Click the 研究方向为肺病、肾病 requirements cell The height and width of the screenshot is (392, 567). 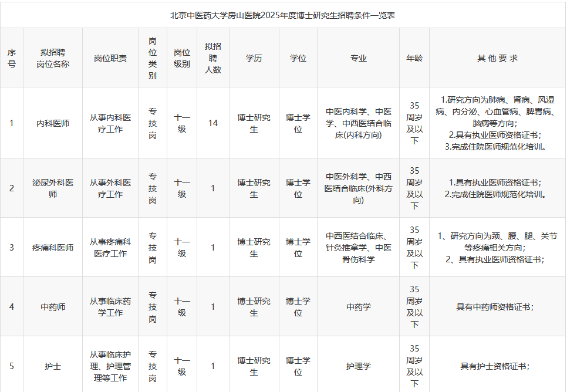(x=498, y=123)
